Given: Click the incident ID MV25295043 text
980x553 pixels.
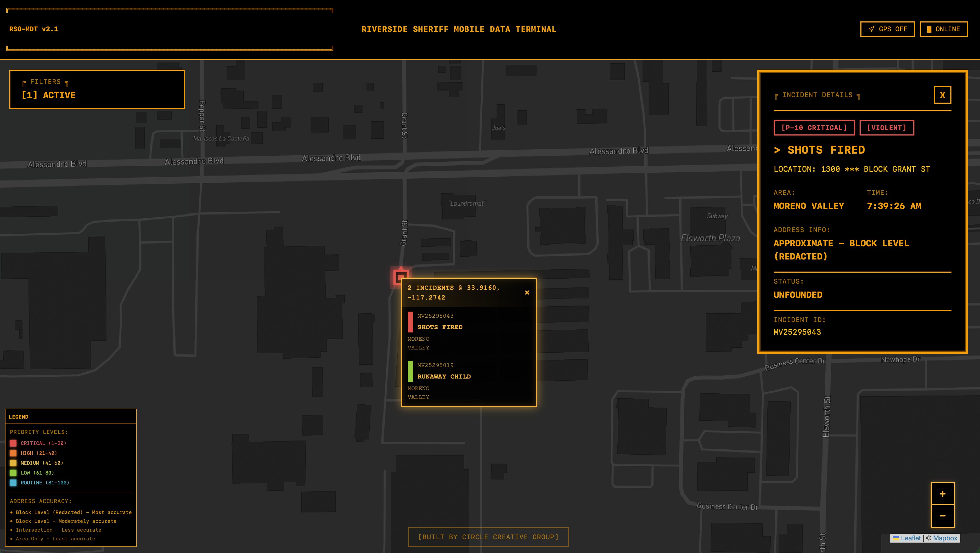Looking at the screenshot, I should [797, 332].
